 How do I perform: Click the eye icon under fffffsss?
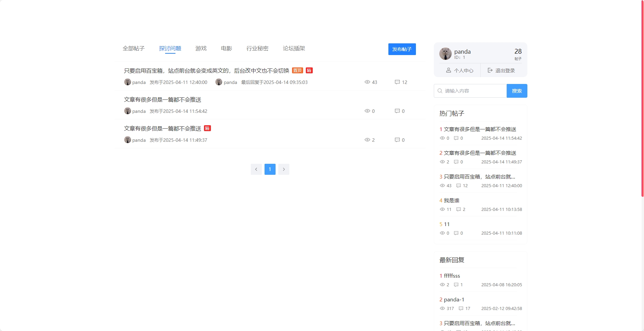tap(442, 285)
